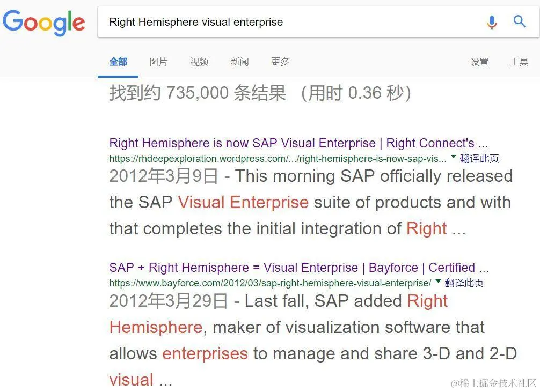Open the 更多 menu
Screen dimensions: 540x392
pos(280,62)
